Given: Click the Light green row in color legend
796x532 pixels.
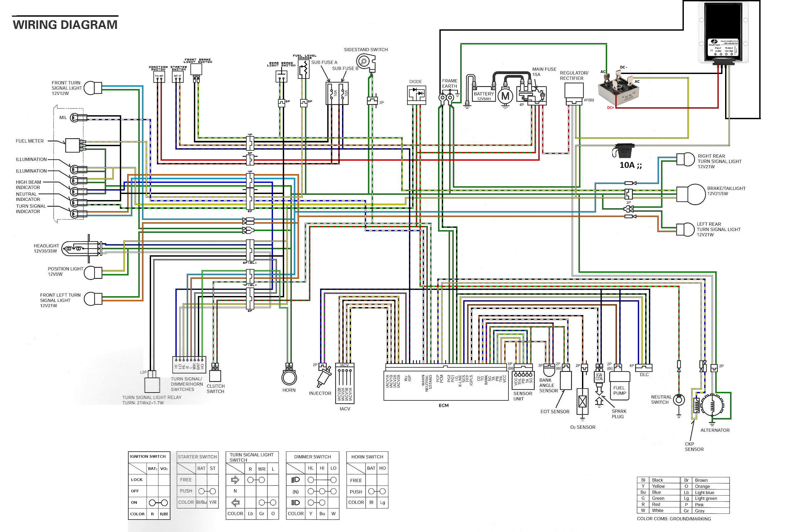Looking at the screenshot, I should click(706, 498).
